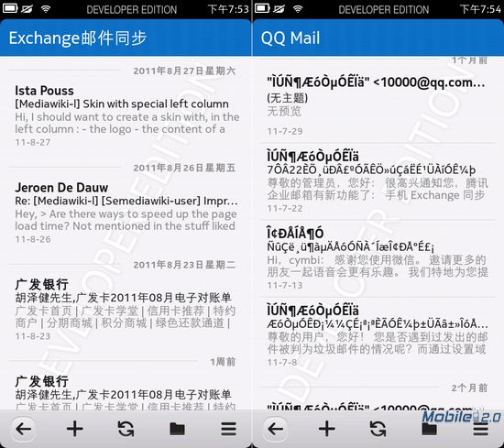Tap back arrow in QQ Mail screen
Viewport: 504px width, 448px height.
coord(276,429)
